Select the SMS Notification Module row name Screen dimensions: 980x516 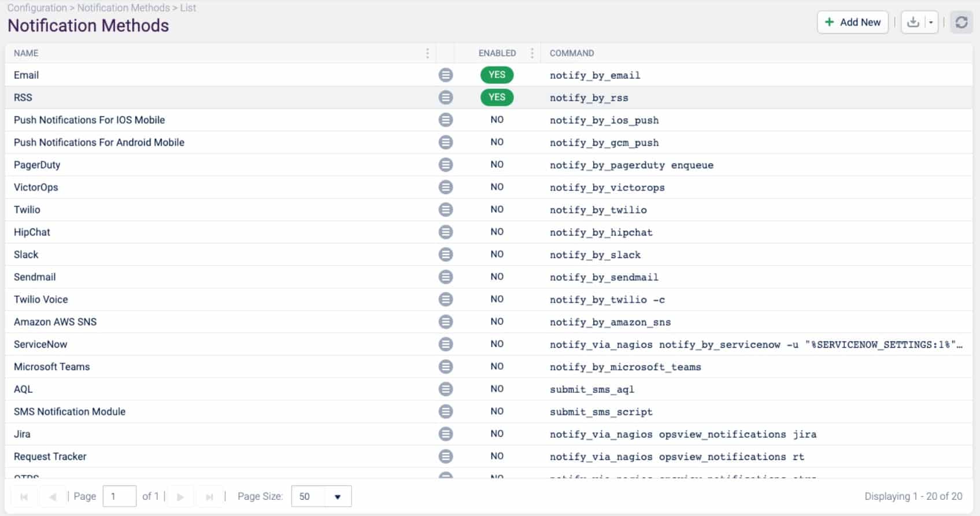point(69,411)
